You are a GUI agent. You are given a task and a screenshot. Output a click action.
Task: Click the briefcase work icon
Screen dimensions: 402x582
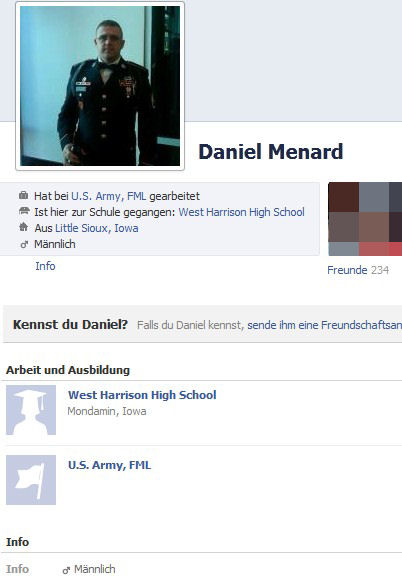click(23, 195)
